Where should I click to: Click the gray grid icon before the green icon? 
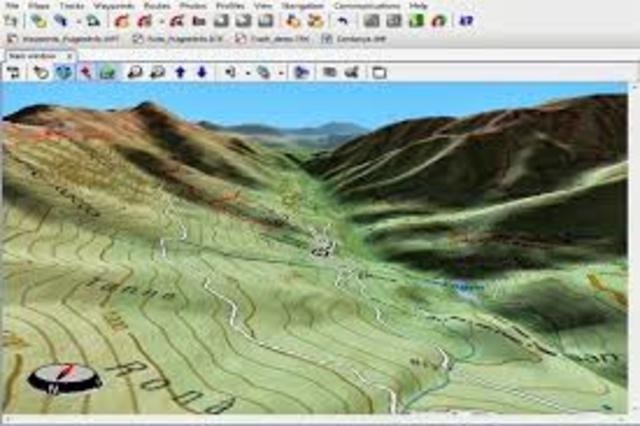tap(394, 20)
